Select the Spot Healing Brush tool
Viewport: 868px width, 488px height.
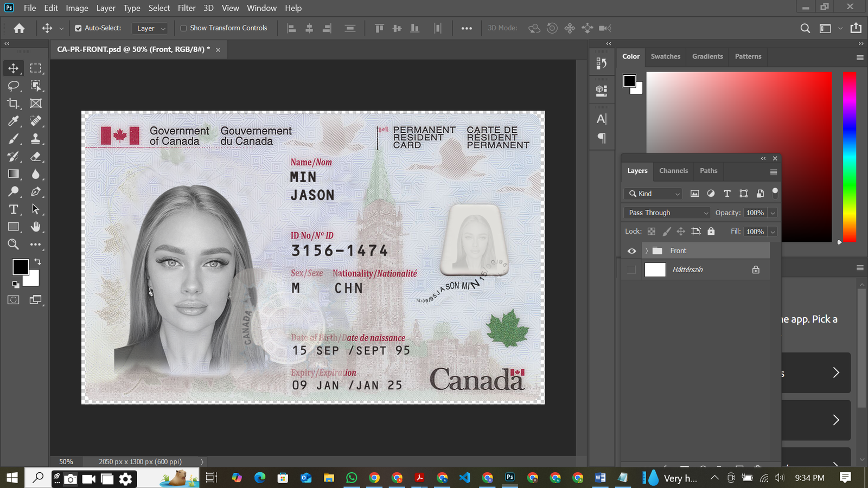point(36,121)
